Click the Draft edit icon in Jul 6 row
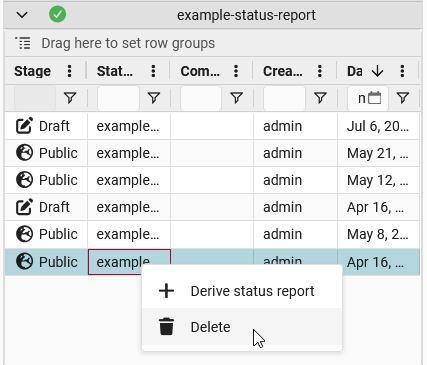This screenshot has height=365, width=427. (24, 126)
